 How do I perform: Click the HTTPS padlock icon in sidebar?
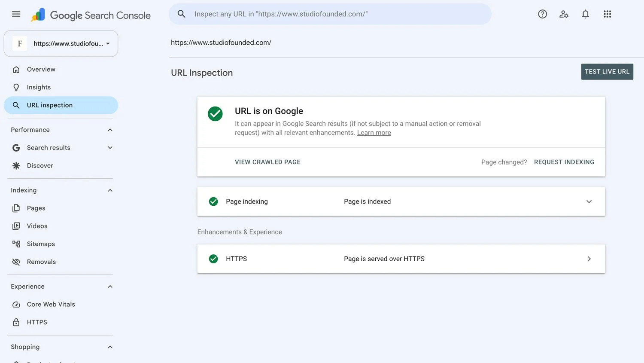(16, 322)
